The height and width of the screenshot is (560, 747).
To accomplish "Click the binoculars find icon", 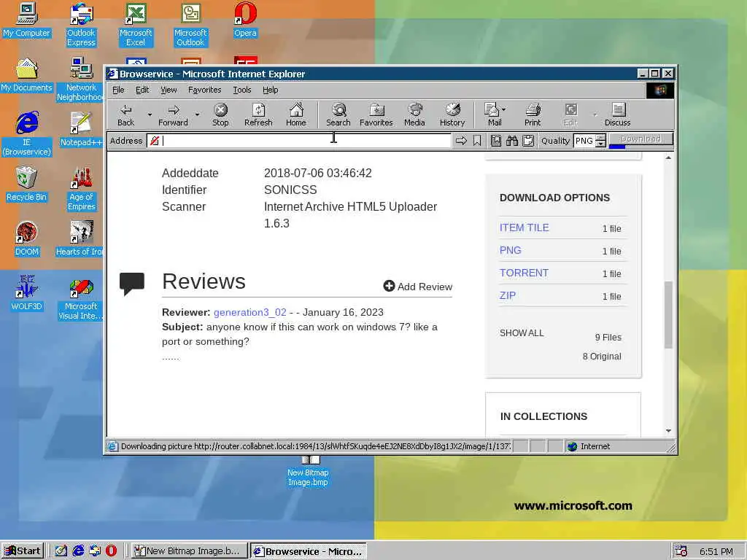I will tap(512, 141).
